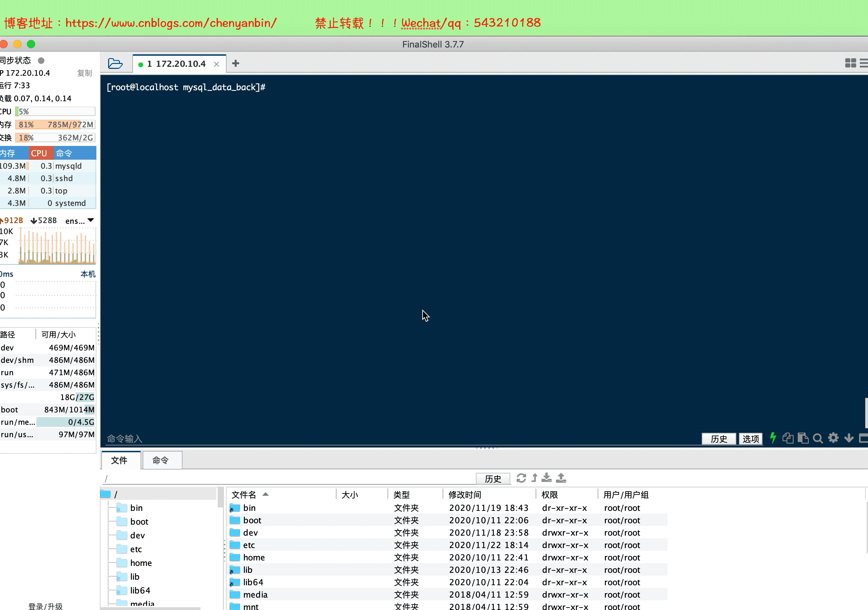
Task: Click the scroll-to-bottom arrow icon
Action: pyautogui.click(x=849, y=438)
